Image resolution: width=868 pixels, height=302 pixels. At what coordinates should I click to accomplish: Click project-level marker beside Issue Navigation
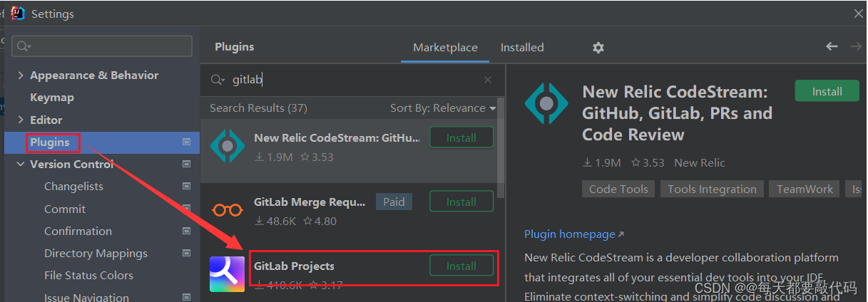[x=186, y=297]
